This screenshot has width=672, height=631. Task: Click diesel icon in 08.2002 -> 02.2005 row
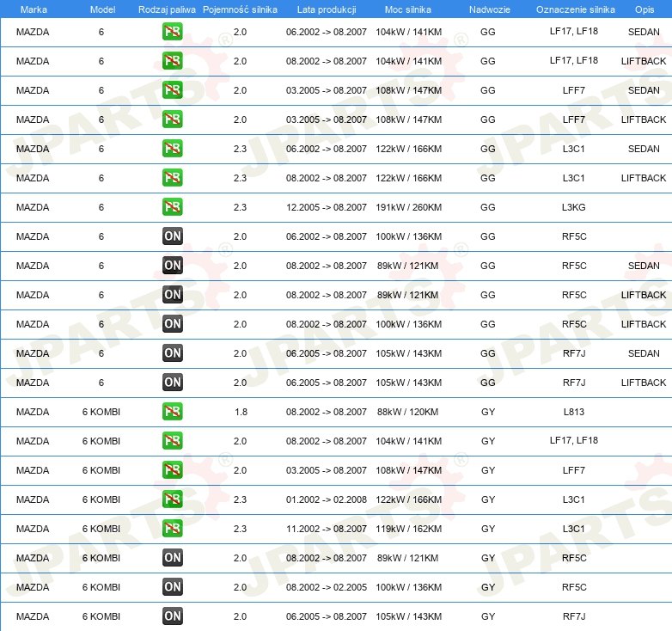click(x=172, y=587)
